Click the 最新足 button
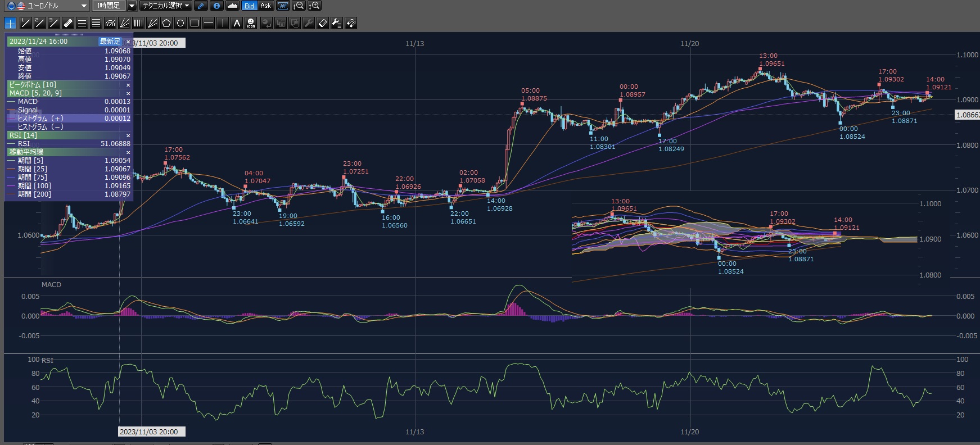This screenshot has width=980, height=445. [110, 42]
